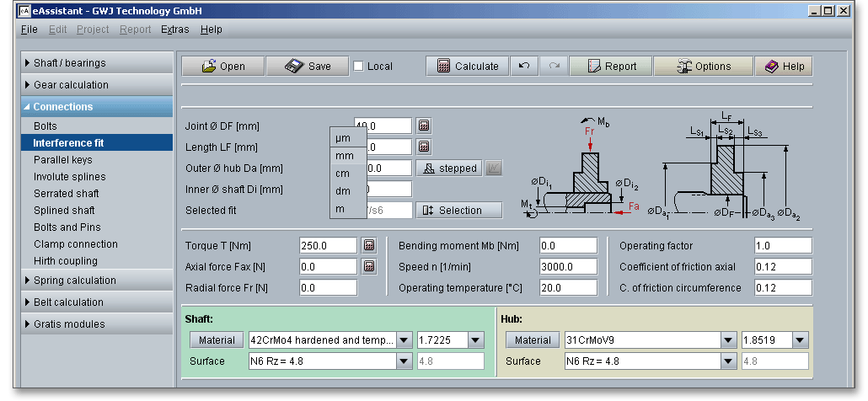Click the Hub Material button
This screenshot has height=401, width=868.
(x=533, y=340)
